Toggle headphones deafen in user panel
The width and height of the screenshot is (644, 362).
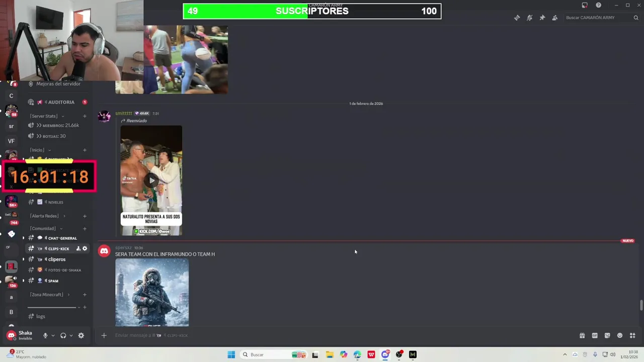pos(63,335)
